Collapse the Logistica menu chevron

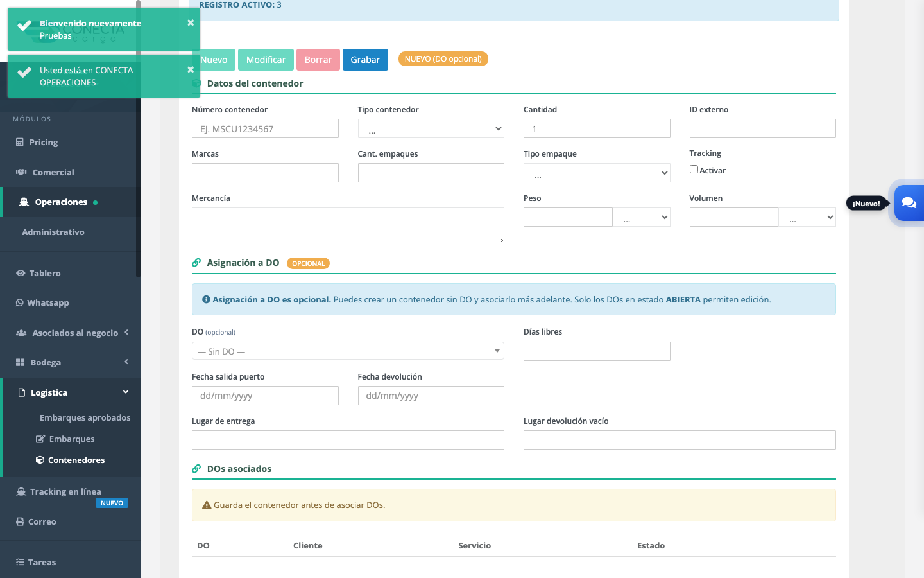(x=126, y=392)
